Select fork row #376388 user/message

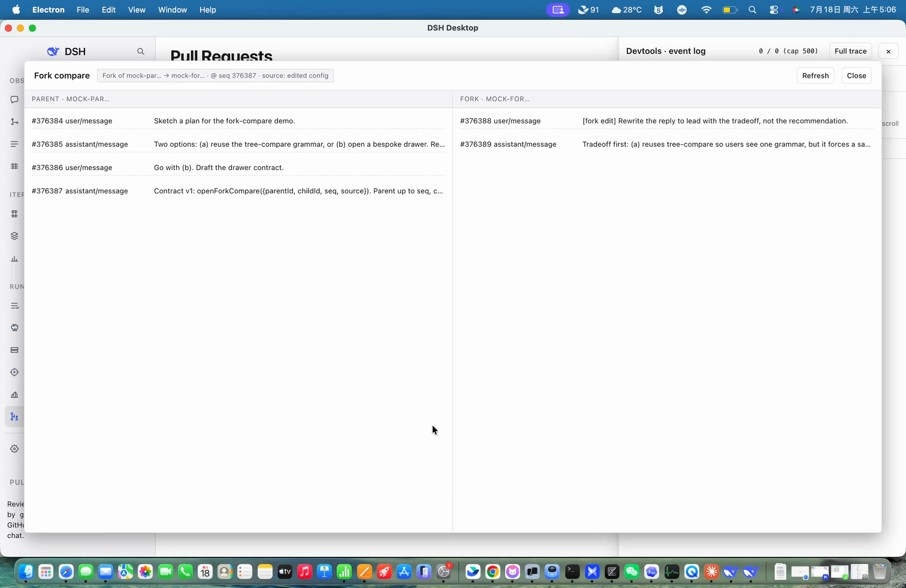click(667, 121)
